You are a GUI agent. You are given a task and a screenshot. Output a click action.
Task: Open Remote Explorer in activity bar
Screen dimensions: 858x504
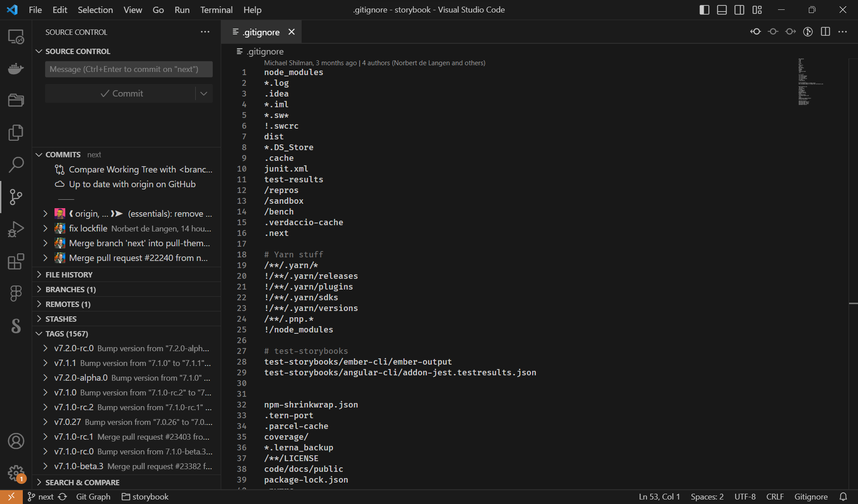[x=16, y=37]
